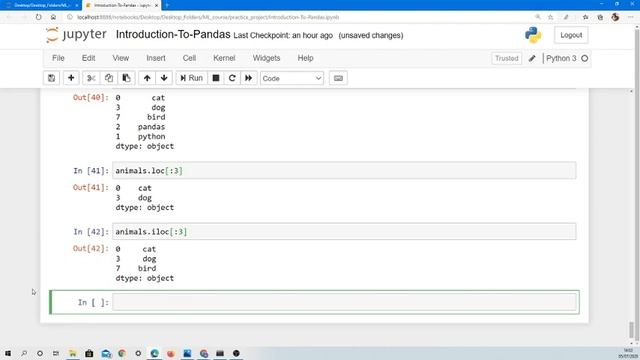Screen dimensions: 640x360
Task: Open a new browser tab
Action: pos(167,5)
